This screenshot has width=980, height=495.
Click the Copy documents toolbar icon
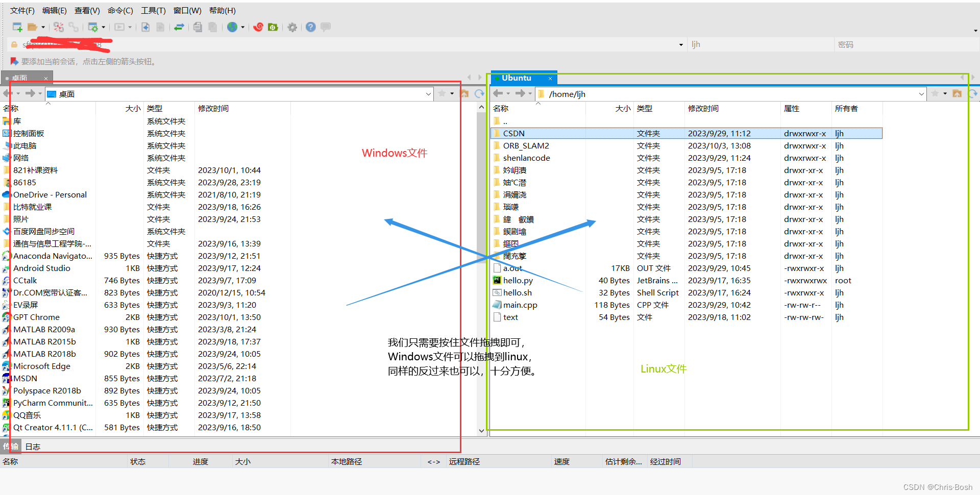point(198,27)
